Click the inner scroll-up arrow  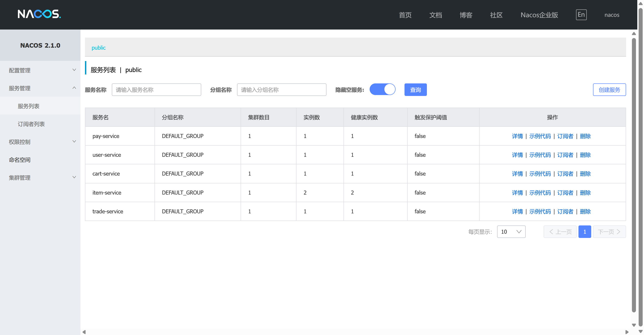[x=633, y=34]
